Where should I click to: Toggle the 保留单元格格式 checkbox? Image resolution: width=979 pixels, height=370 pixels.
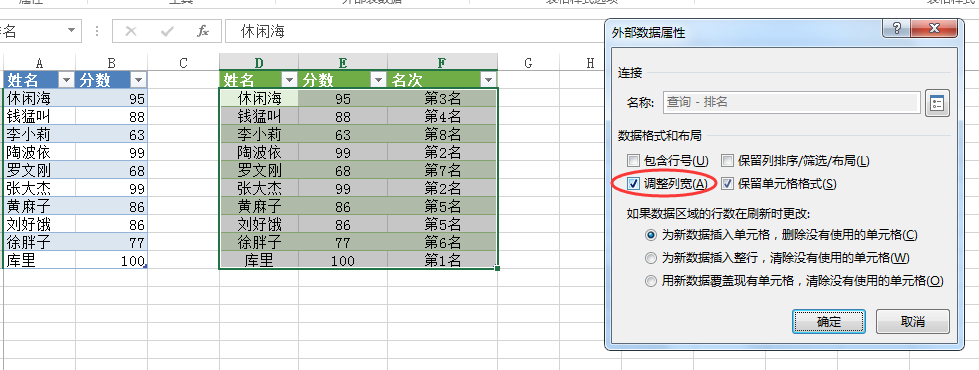[727, 183]
